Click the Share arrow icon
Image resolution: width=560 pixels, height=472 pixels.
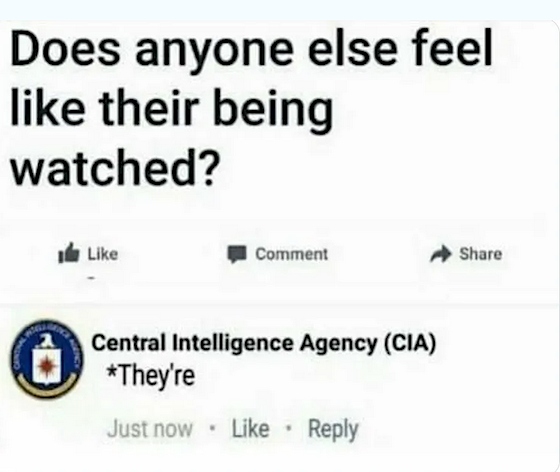441,254
